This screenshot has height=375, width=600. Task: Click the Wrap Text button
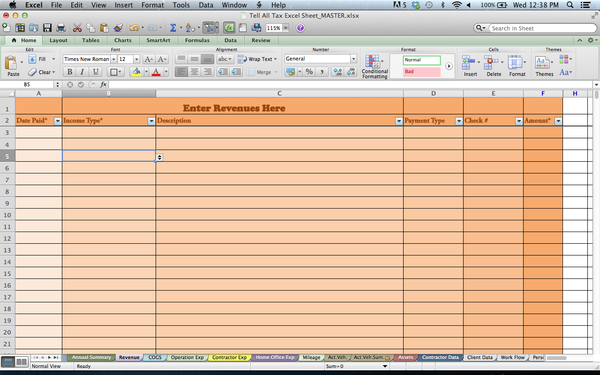[257, 59]
